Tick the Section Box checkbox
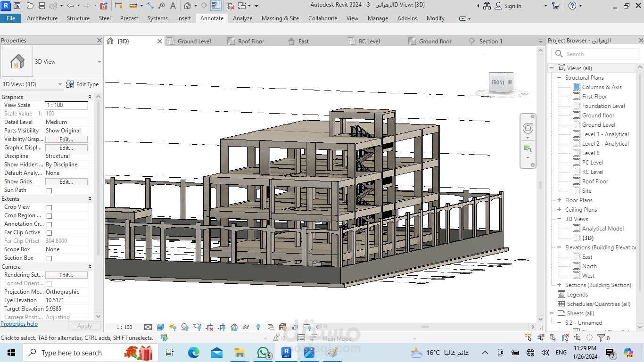This screenshot has width=644, height=362. (x=49, y=258)
